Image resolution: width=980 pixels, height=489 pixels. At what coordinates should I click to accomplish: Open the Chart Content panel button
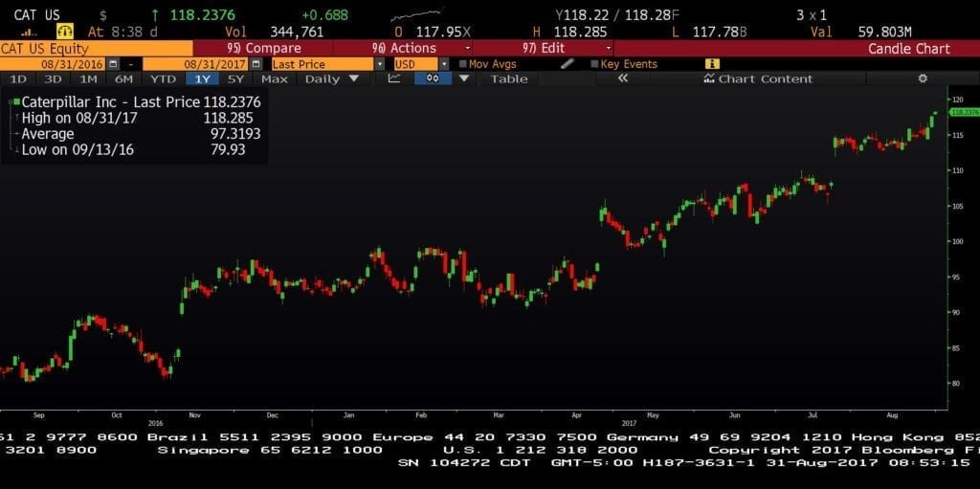point(758,78)
